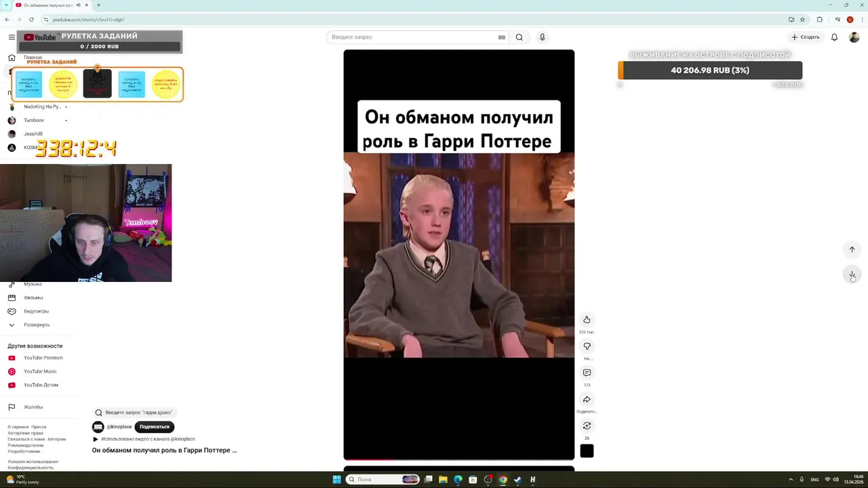Start voice search with microphone icon
868x488 pixels.
[x=542, y=37]
